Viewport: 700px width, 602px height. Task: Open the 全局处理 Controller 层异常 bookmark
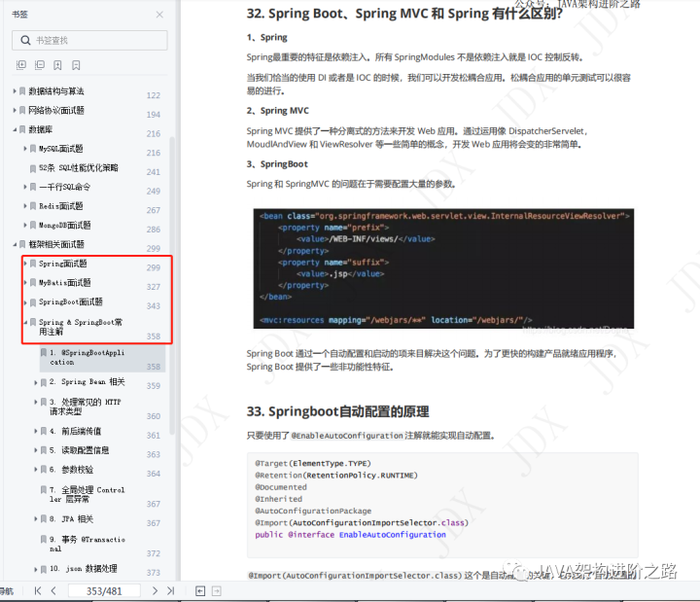(x=87, y=494)
